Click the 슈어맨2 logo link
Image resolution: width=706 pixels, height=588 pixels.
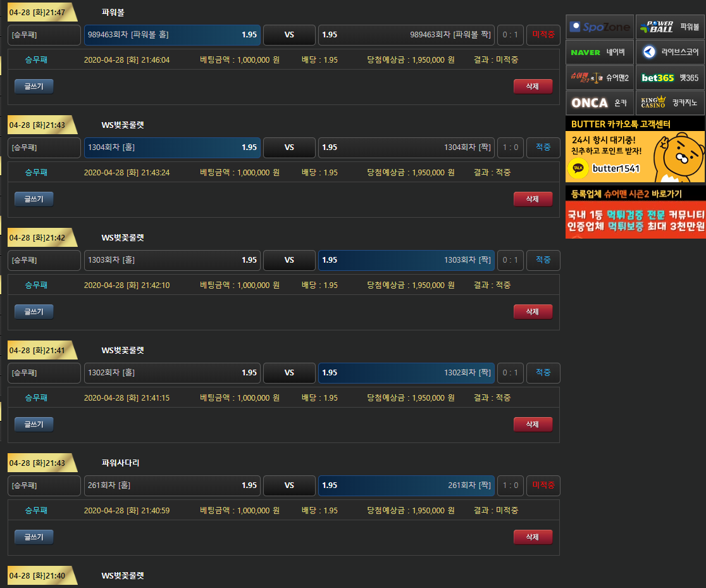point(599,77)
